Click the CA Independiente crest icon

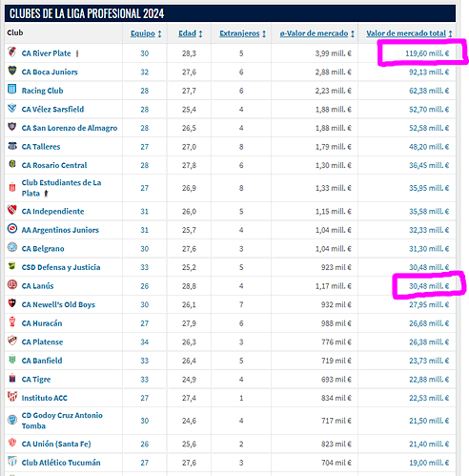click(12, 210)
